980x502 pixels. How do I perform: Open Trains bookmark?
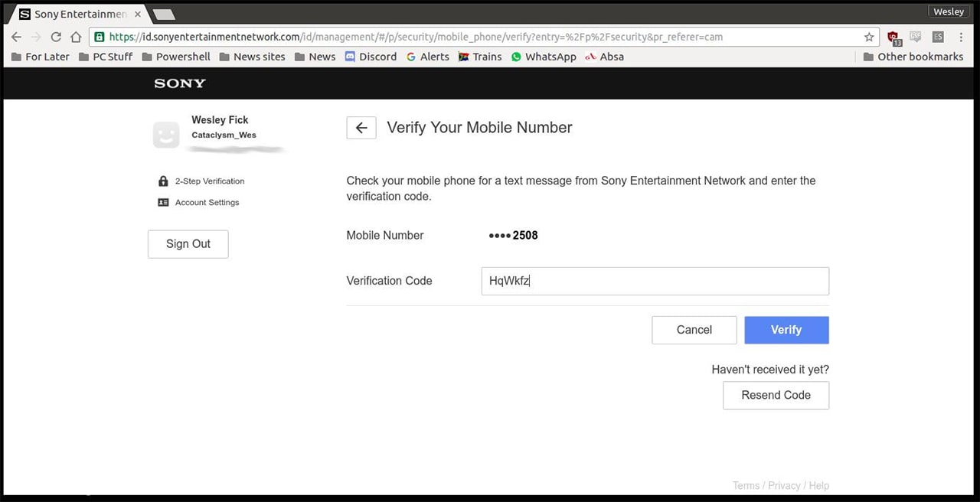click(479, 57)
